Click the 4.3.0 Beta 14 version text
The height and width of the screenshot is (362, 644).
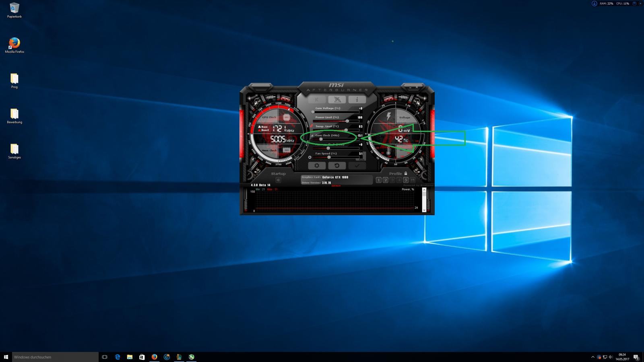(260, 185)
